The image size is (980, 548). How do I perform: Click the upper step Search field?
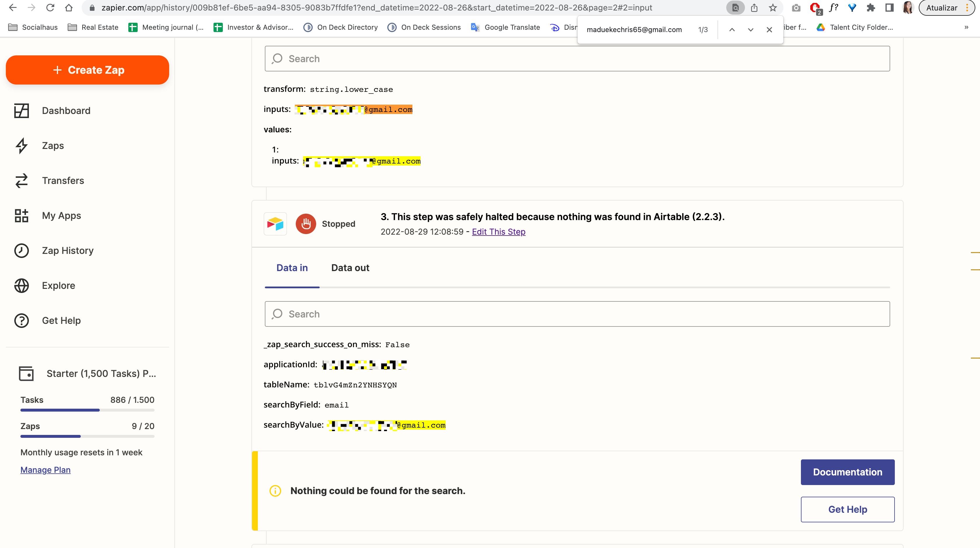point(577,59)
